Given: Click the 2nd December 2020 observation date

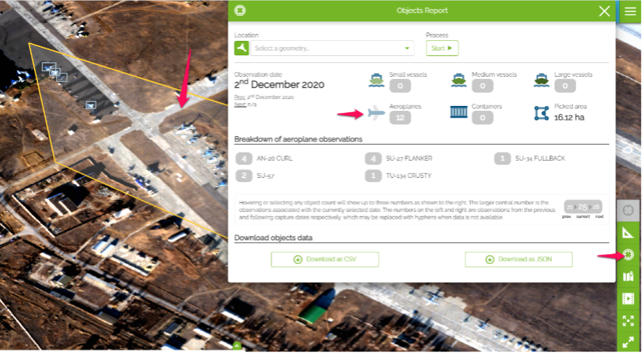Looking at the screenshot, I should pyautogui.click(x=281, y=85).
